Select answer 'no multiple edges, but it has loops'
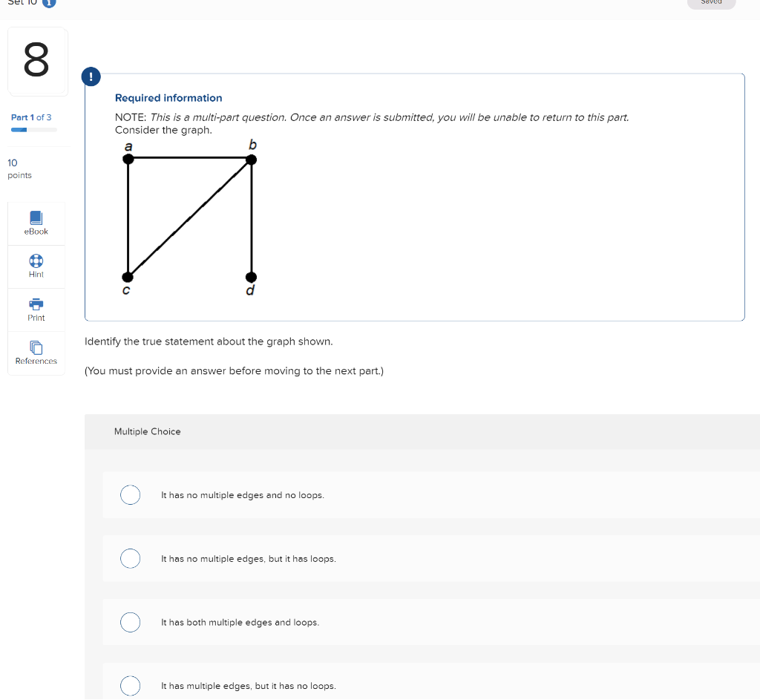Screen dimensions: 760x700 point(131,558)
